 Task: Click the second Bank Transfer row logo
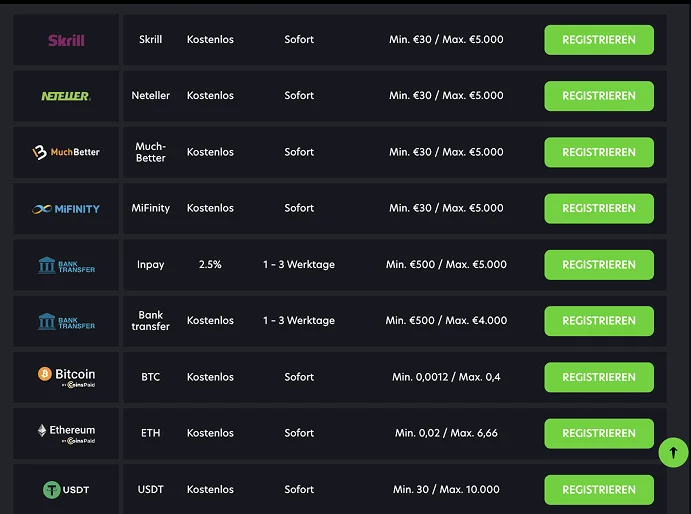[66, 321]
